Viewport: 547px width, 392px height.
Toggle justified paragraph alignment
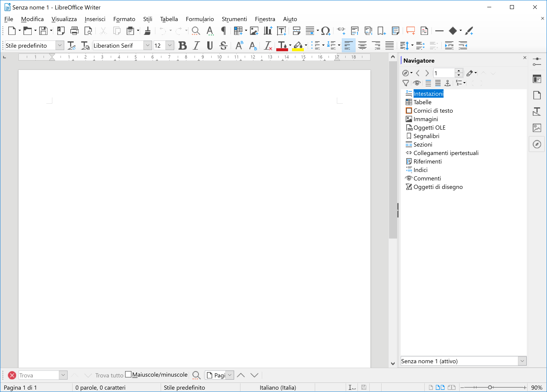coord(390,46)
